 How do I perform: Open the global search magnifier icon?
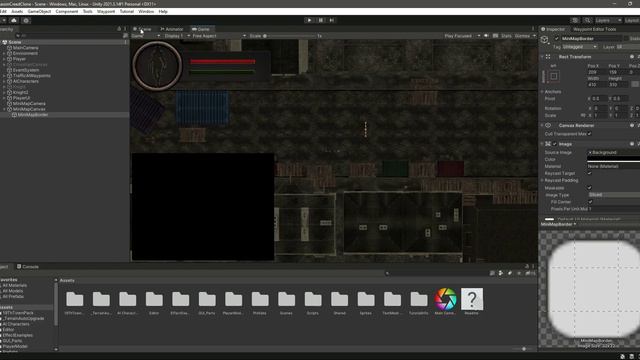click(587, 20)
